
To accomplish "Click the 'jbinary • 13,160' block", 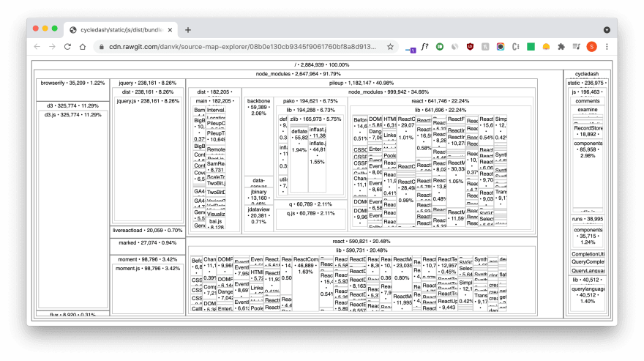I will click(x=258, y=198).
